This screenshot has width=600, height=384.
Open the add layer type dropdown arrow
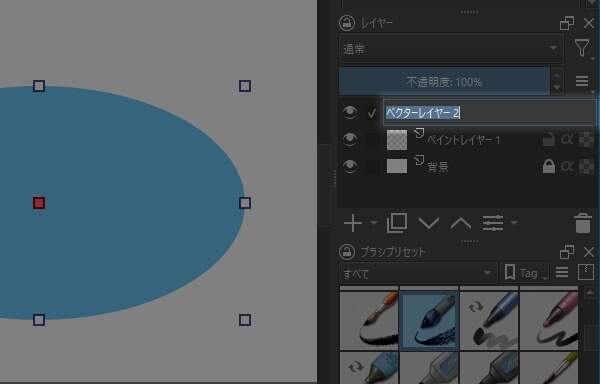click(x=374, y=223)
